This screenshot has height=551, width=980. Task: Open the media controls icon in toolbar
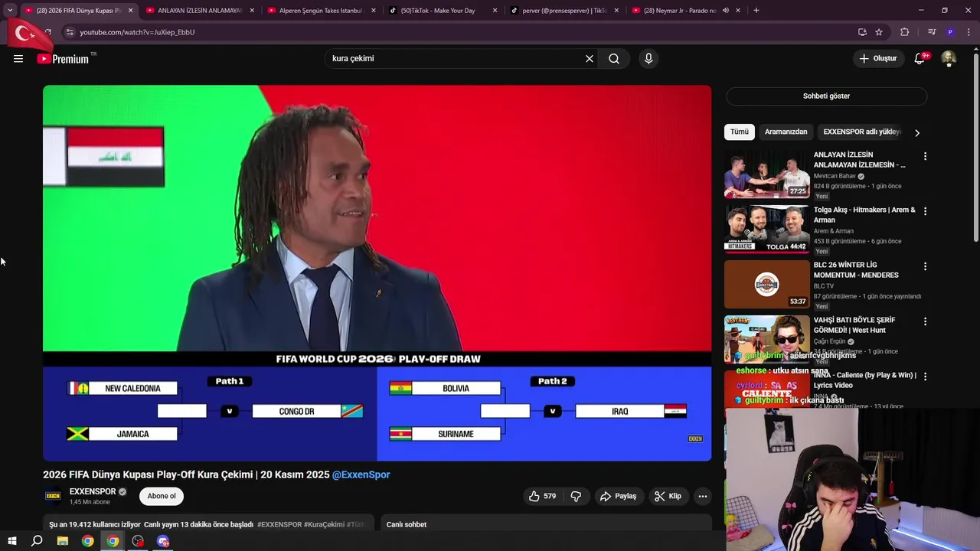point(932,32)
